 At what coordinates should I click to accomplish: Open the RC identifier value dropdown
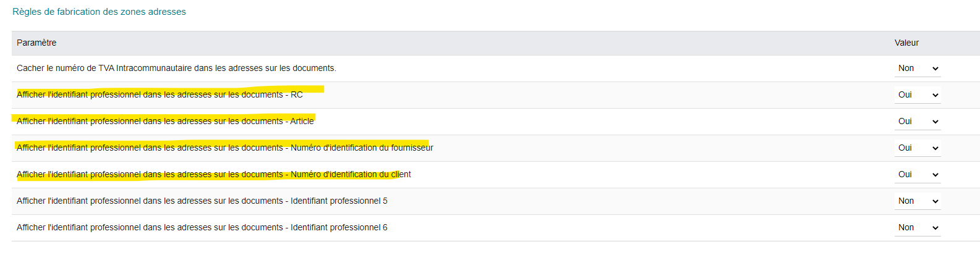(x=918, y=95)
